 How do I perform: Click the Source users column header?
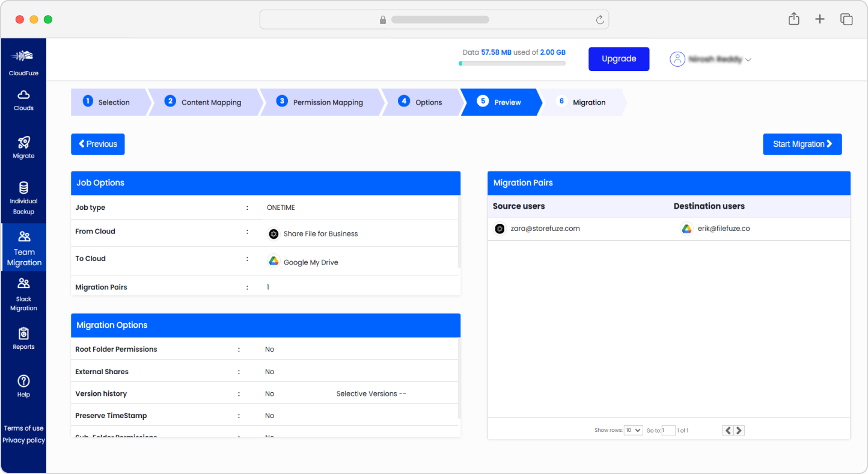[519, 206]
